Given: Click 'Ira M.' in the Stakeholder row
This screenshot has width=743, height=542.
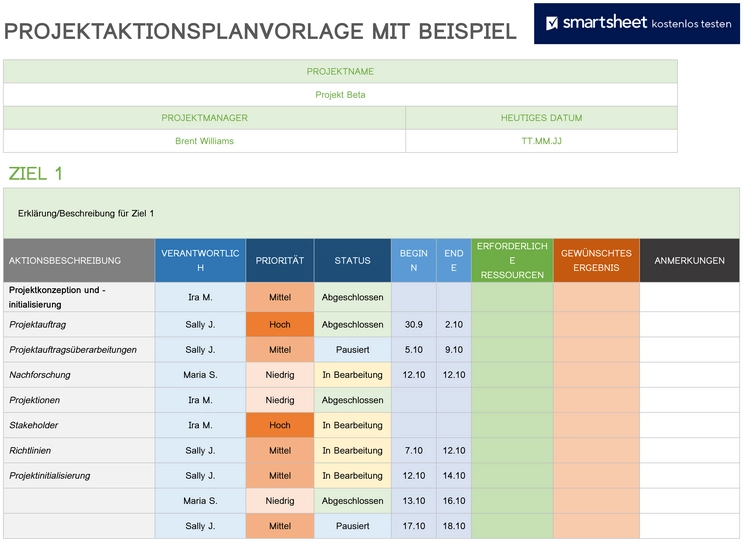Looking at the screenshot, I should [200, 425].
